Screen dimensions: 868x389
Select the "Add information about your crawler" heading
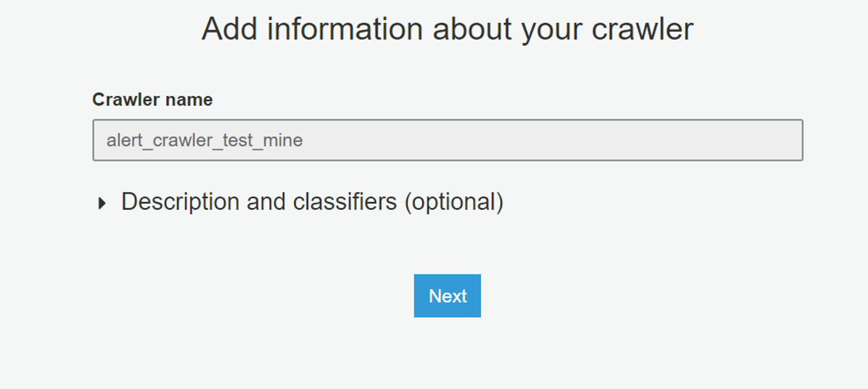point(447,28)
